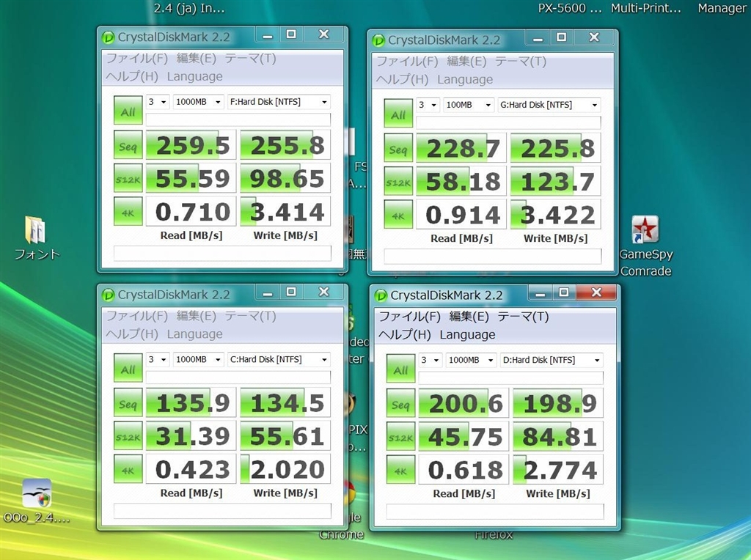Run Seq test in C: drive window
751x560 pixels.
click(128, 402)
